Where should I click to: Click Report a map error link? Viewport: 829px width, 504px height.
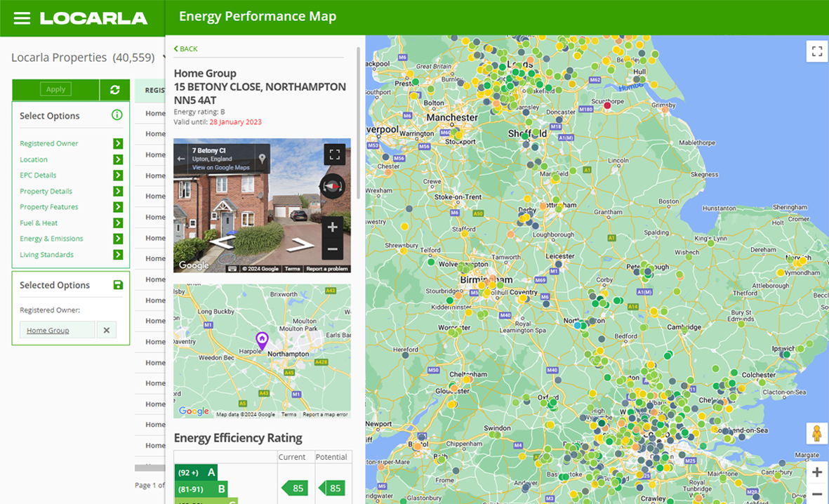pyautogui.click(x=325, y=414)
